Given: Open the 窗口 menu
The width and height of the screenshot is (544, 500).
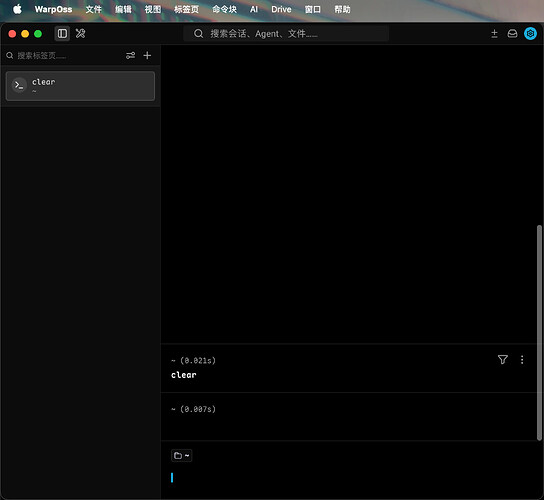Looking at the screenshot, I should (x=313, y=9).
